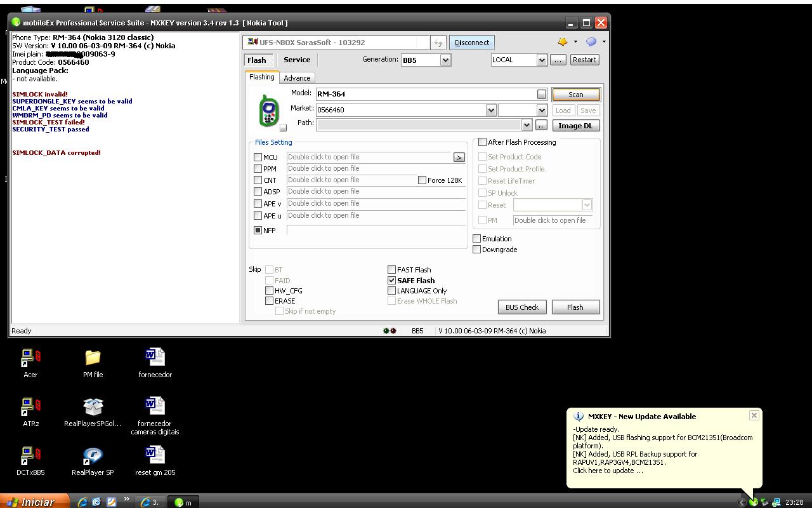Click the Image DL button
The width and height of the screenshot is (812, 508).
click(x=575, y=126)
